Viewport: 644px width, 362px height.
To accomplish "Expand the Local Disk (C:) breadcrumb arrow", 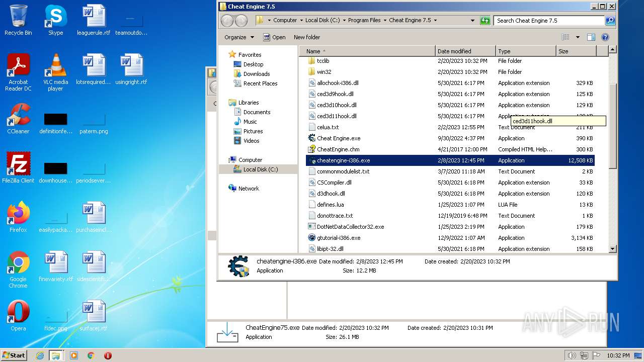I will [344, 21].
